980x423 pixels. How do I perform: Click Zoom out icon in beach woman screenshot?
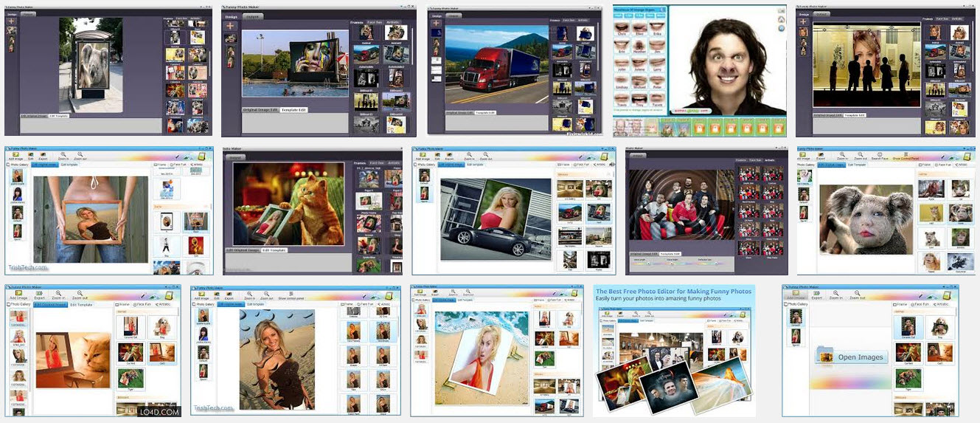coord(268,297)
